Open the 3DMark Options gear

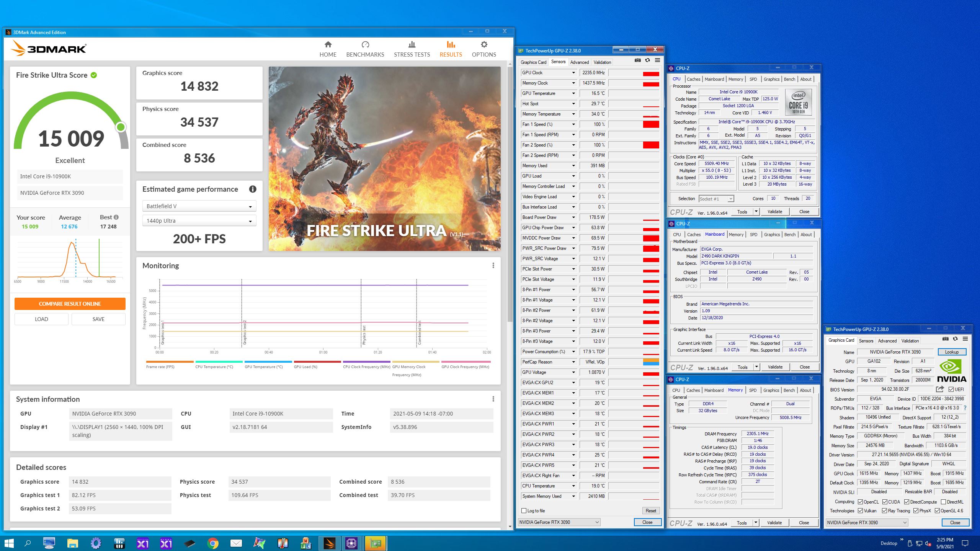point(484,45)
